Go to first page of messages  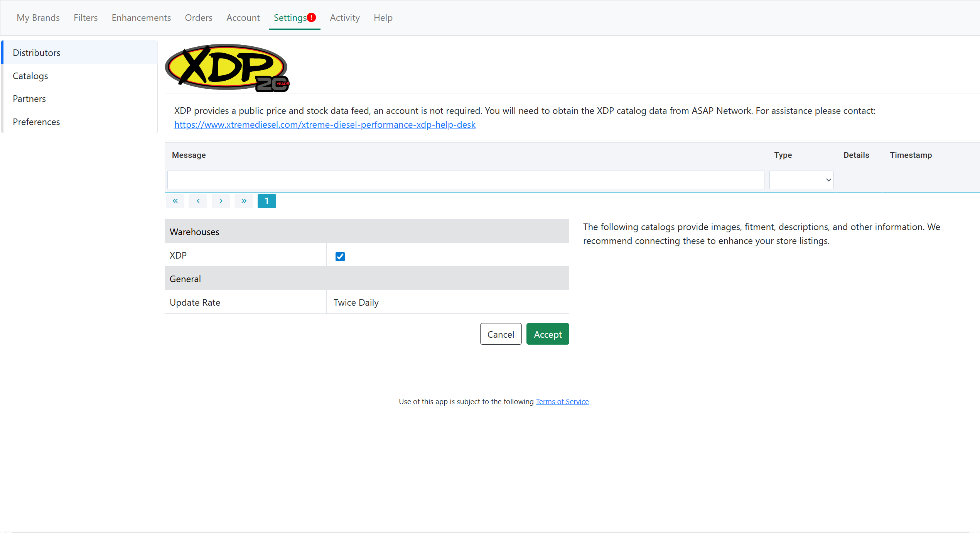click(x=175, y=201)
